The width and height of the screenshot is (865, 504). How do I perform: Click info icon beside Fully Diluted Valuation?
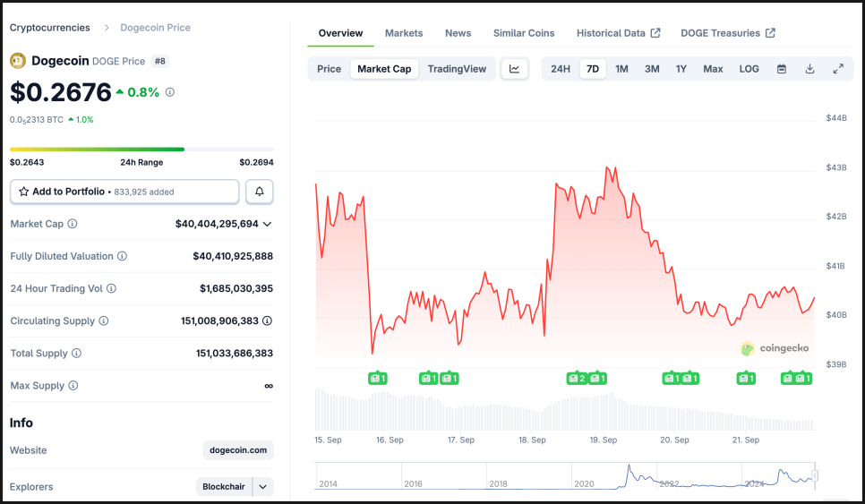(x=122, y=256)
